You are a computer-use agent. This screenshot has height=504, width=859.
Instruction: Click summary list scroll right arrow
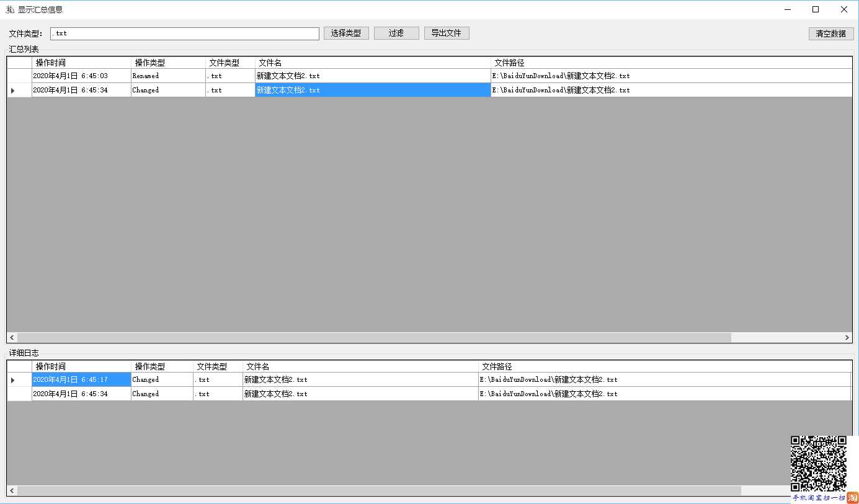coord(847,337)
